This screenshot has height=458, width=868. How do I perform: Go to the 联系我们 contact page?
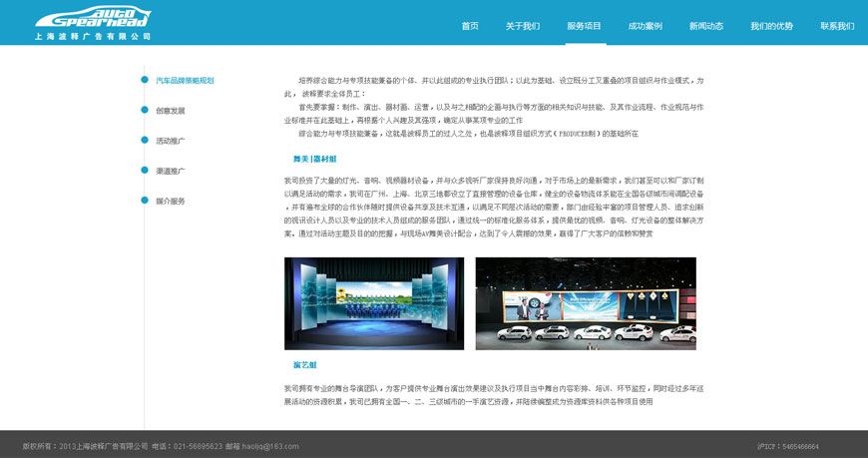pyautogui.click(x=837, y=26)
